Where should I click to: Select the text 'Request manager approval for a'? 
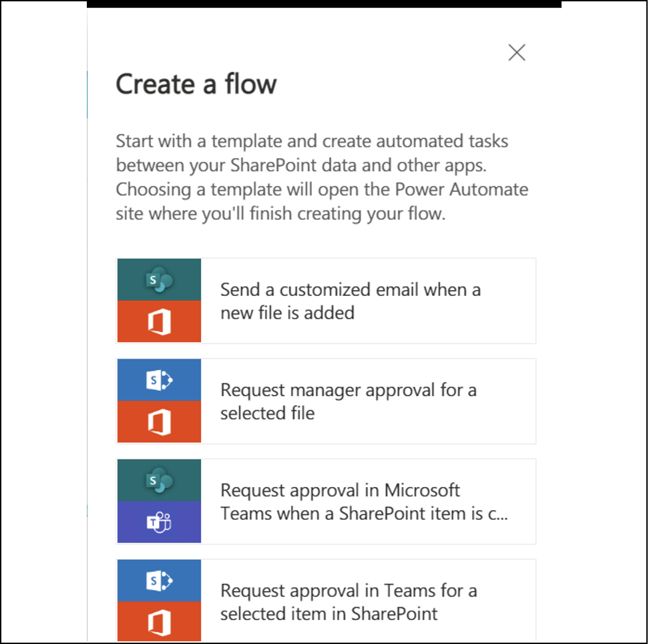[x=349, y=389]
